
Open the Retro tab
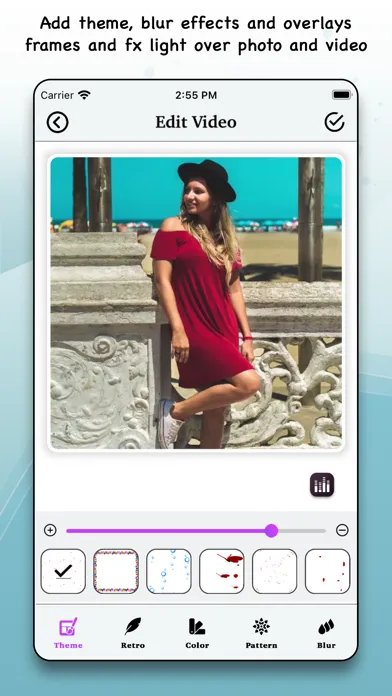coord(133,633)
